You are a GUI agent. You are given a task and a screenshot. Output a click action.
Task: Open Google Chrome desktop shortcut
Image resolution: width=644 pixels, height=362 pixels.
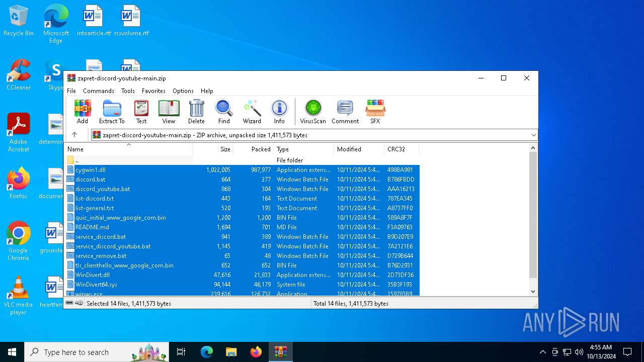(x=19, y=241)
